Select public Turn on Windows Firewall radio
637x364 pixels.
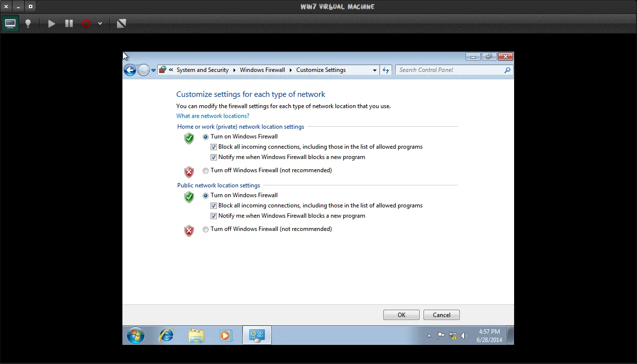point(206,196)
